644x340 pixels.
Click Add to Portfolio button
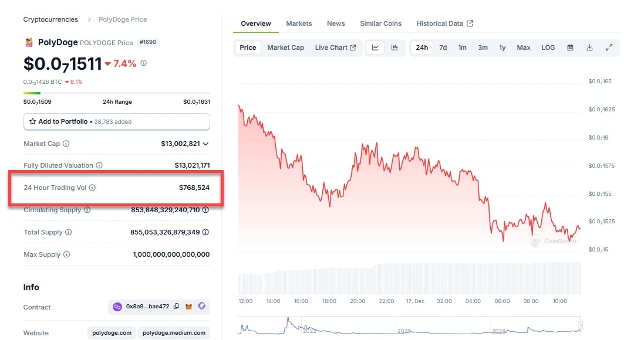[116, 121]
